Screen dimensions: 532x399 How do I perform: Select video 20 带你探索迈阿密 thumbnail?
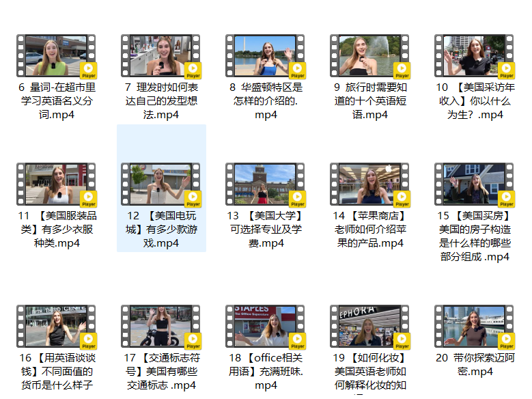pos(475,327)
